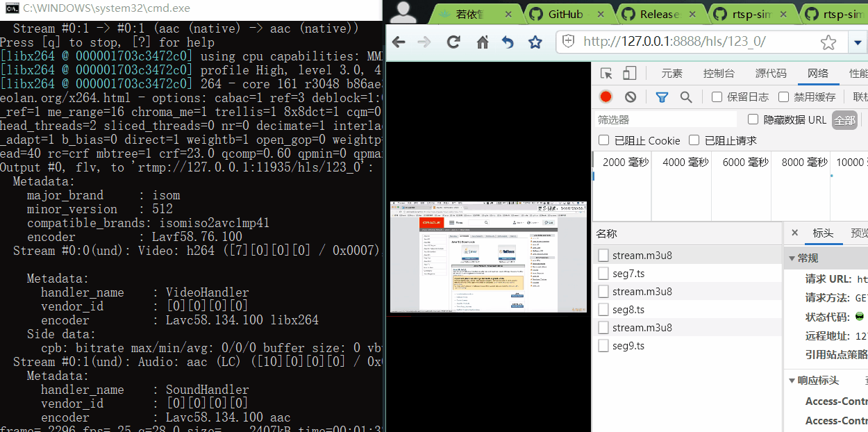Click the 远程地址 label in headers
The image size is (868, 432).
(x=828, y=336)
